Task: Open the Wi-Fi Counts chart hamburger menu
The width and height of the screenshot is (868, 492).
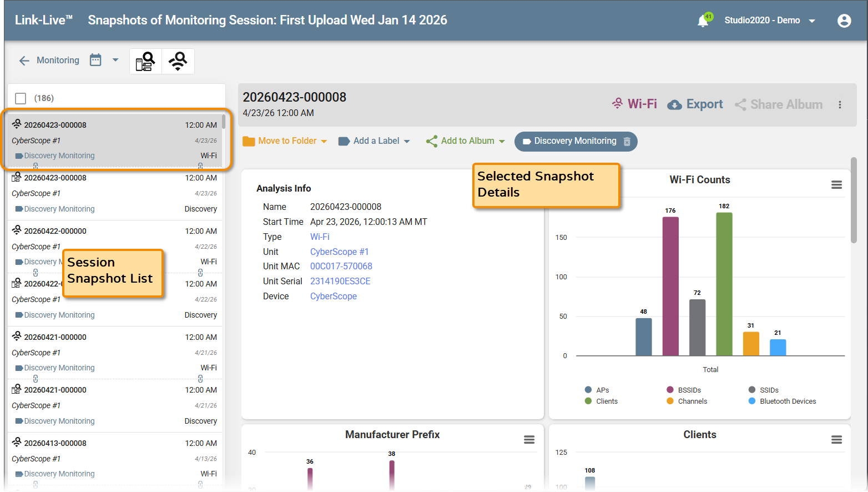Action: point(836,184)
